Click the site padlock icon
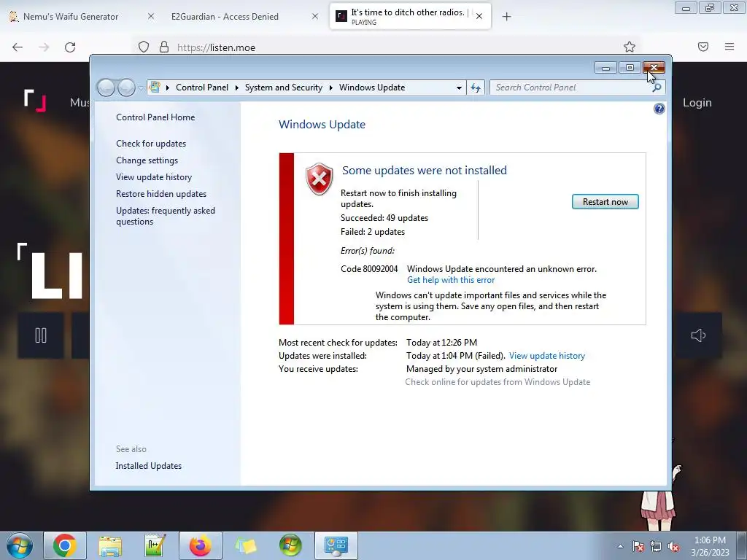Viewport: 747px width, 560px height. (x=164, y=47)
